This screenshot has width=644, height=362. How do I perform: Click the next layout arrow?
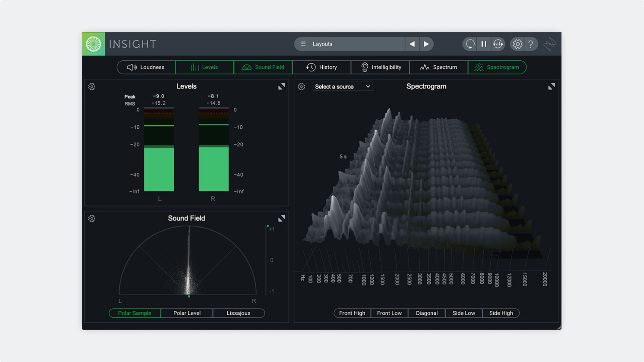coord(426,44)
